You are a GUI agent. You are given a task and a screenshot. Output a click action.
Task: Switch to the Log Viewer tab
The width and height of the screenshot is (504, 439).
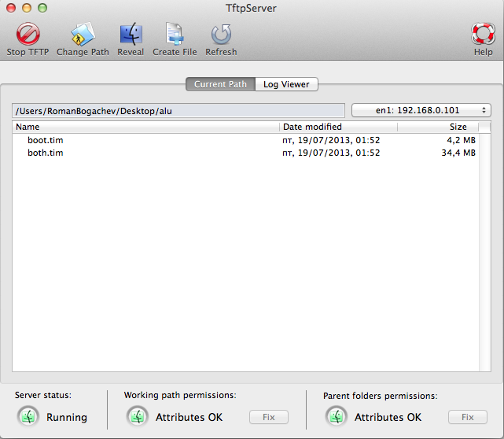286,84
